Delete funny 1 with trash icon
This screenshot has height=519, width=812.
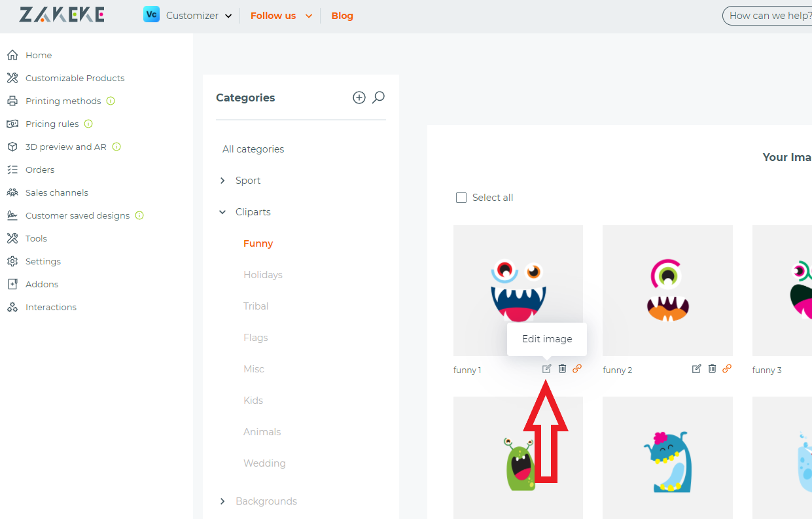(562, 369)
